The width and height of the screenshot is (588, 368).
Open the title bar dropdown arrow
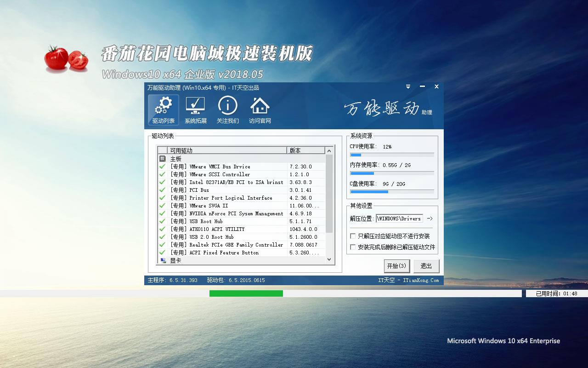407,86
